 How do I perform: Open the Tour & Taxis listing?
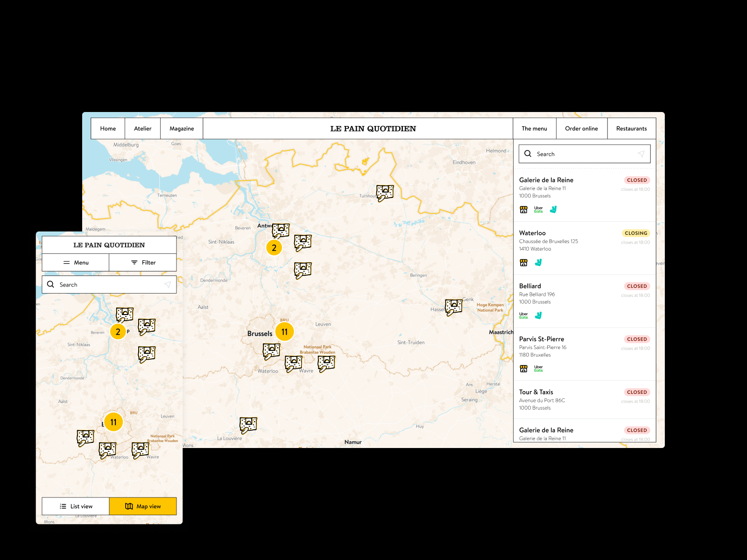point(585,400)
